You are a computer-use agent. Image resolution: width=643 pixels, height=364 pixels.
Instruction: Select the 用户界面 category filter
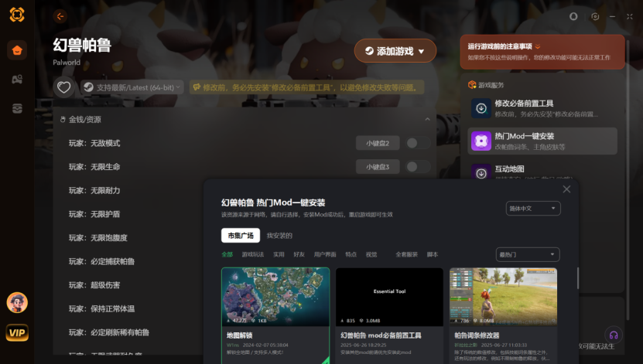[x=325, y=255]
